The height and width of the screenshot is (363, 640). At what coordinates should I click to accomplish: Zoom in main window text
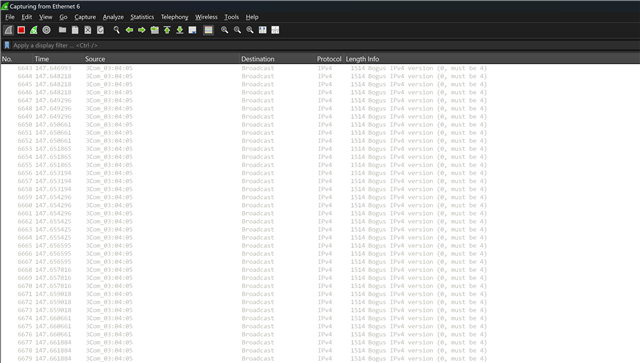(x=224, y=30)
